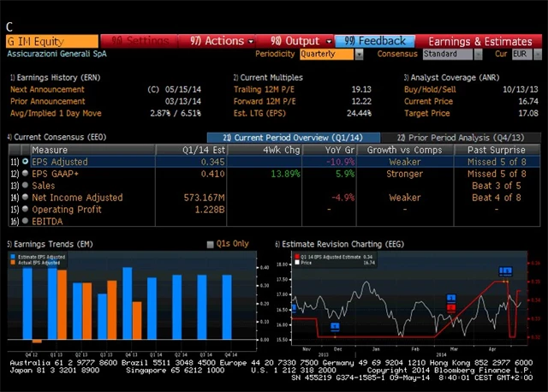Click the blue marker near March on revision chart
The image size is (548, 392).
(451, 298)
